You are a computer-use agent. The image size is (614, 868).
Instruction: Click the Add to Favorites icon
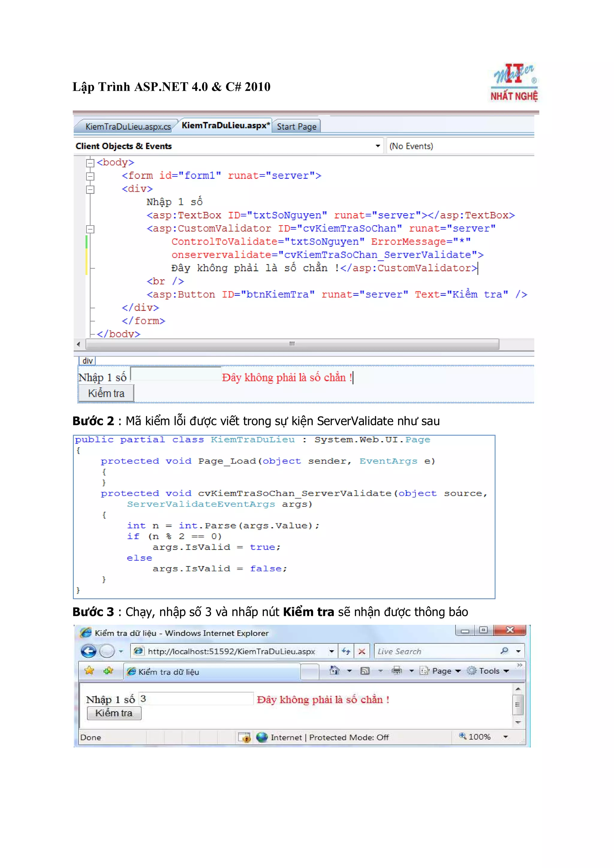(x=108, y=671)
